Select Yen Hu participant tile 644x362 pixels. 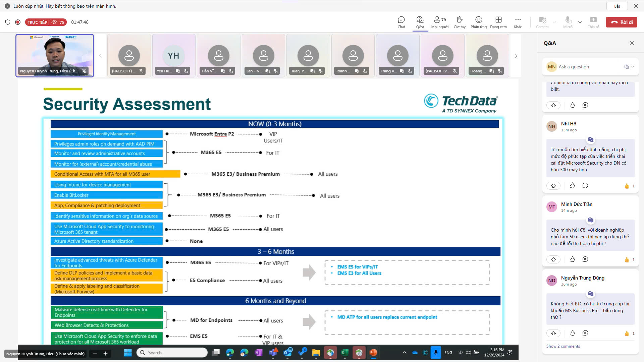[x=173, y=56]
